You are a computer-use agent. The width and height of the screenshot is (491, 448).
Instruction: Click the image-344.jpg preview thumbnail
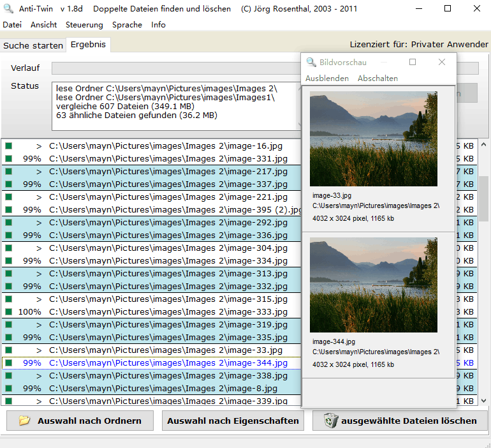[374, 285]
